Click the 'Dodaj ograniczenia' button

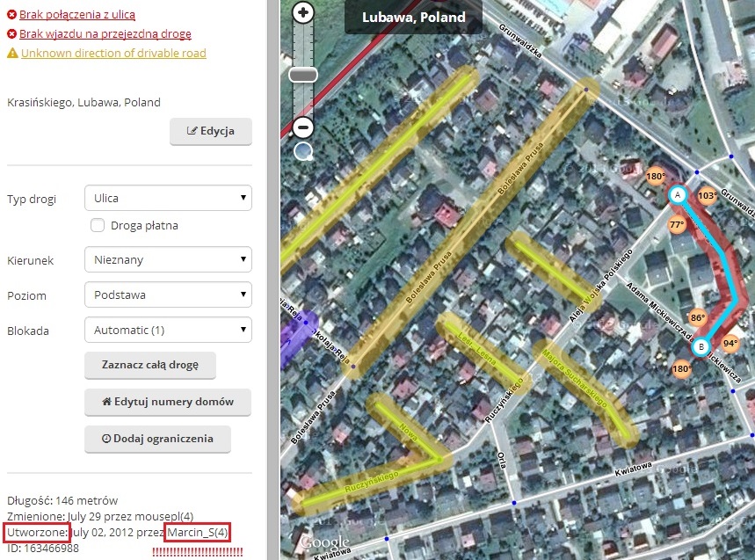pos(157,439)
